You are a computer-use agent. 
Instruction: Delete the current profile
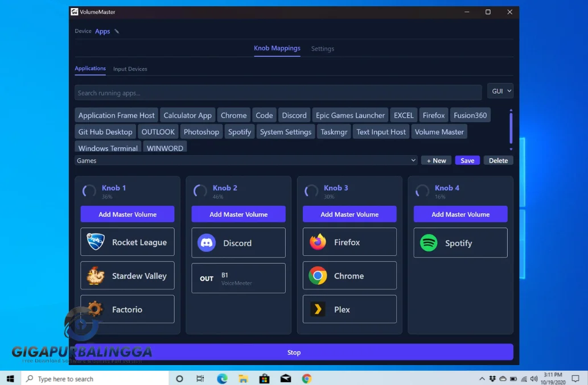[x=499, y=160]
